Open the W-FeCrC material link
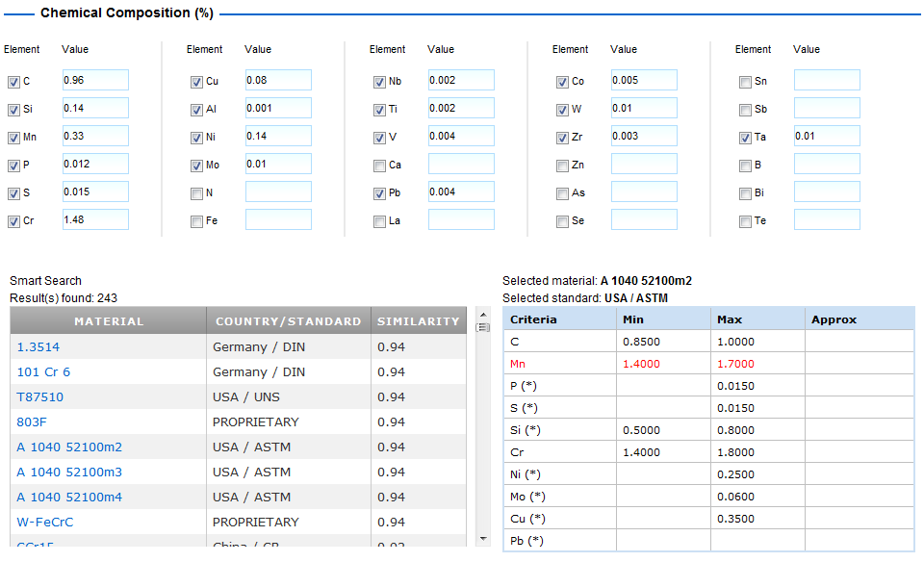This screenshot has width=924, height=562. 45,522
